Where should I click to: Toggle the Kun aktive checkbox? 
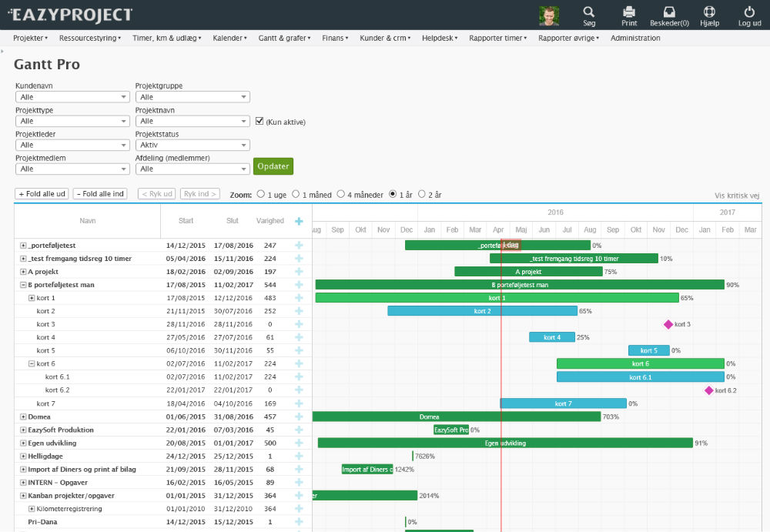(259, 121)
